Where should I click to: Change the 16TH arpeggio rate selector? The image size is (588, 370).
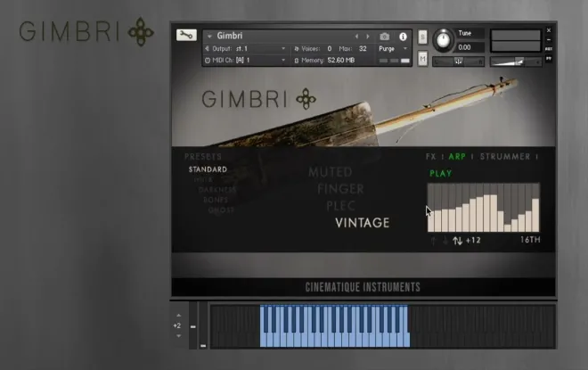click(530, 240)
